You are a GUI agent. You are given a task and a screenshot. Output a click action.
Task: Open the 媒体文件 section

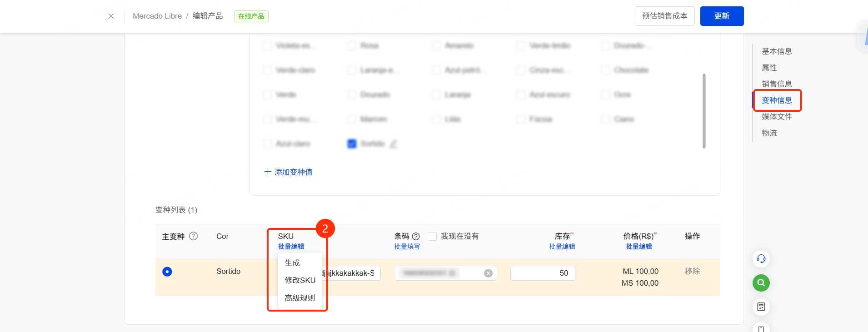[x=777, y=117]
